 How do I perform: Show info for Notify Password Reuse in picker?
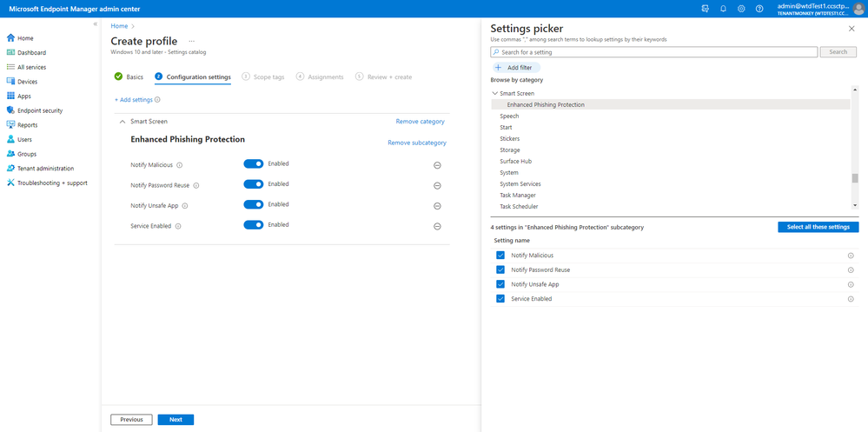[x=851, y=270]
